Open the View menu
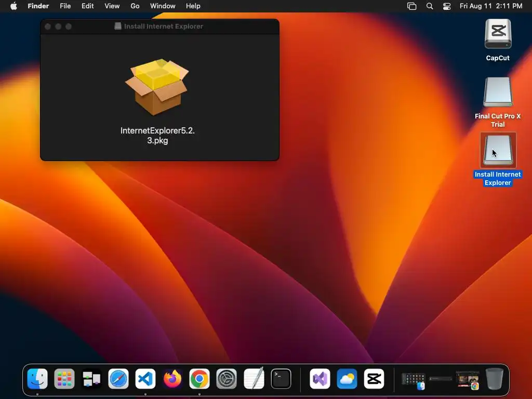 (x=112, y=6)
